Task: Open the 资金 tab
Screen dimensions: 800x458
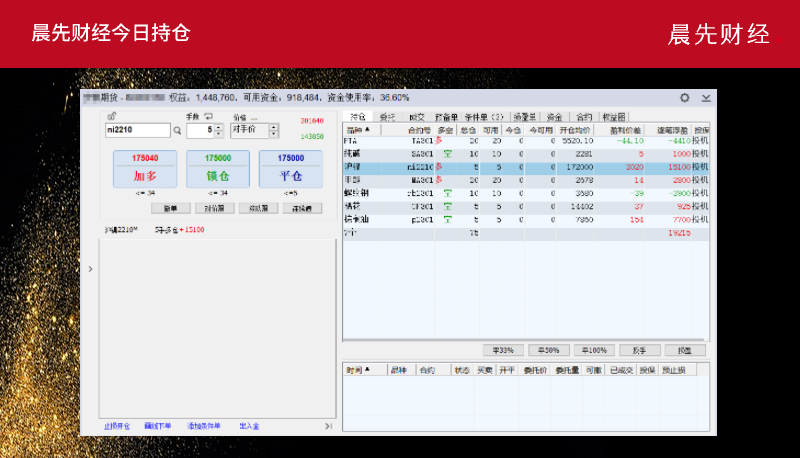Action: [554, 117]
